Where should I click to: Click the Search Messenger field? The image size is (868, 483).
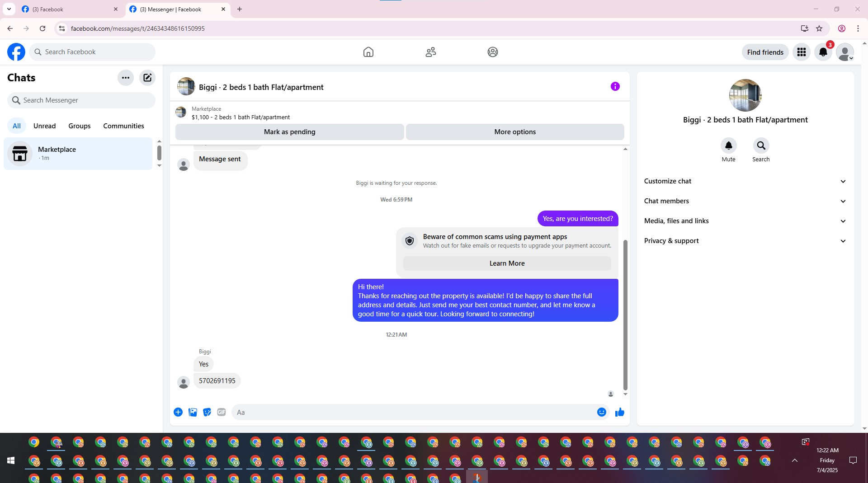tap(81, 100)
